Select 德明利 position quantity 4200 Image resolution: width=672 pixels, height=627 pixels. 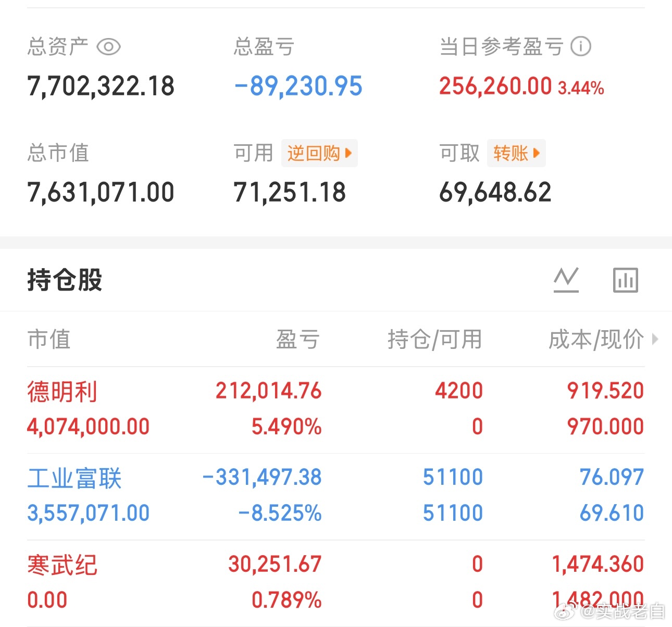pyautogui.click(x=459, y=391)
